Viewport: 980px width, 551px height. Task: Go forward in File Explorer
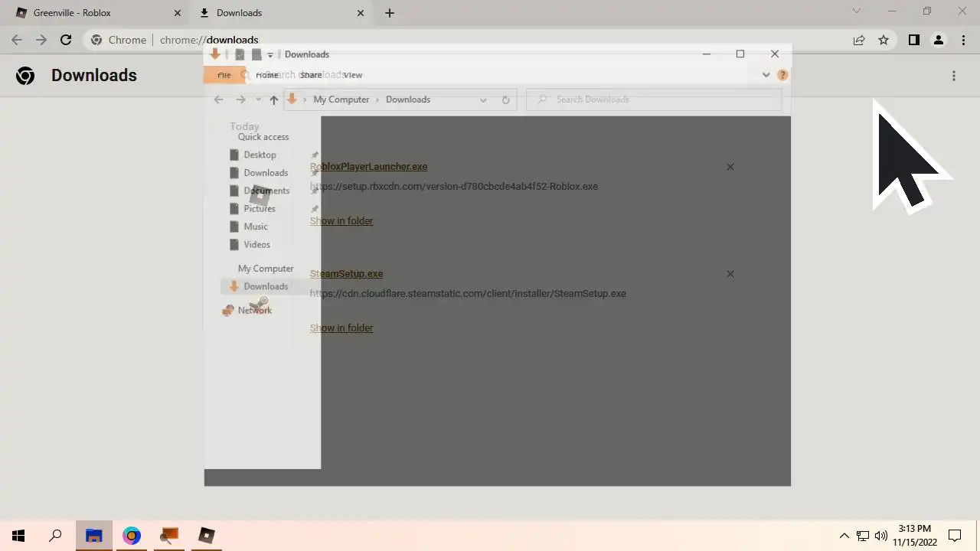tap(240, 99)
